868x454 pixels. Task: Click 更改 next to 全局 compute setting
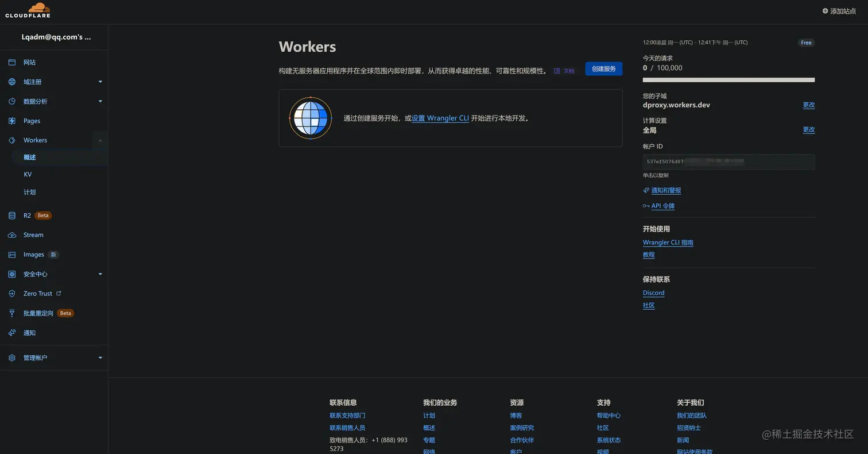[808, 130]
